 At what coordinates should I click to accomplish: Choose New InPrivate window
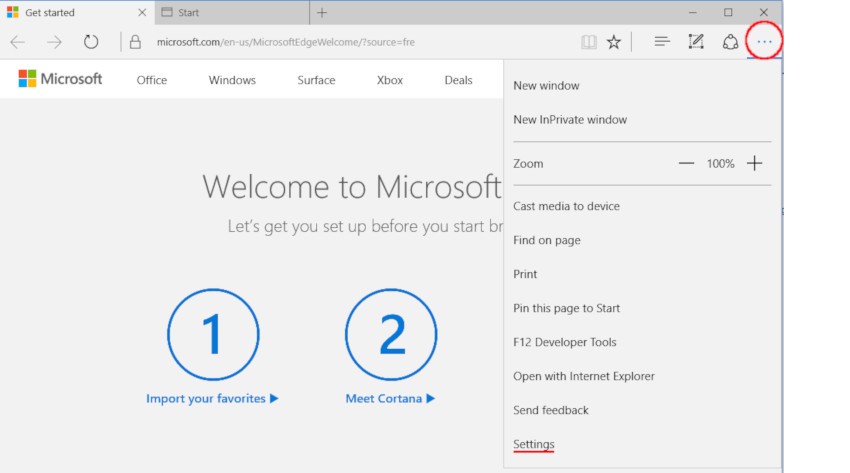570,120
